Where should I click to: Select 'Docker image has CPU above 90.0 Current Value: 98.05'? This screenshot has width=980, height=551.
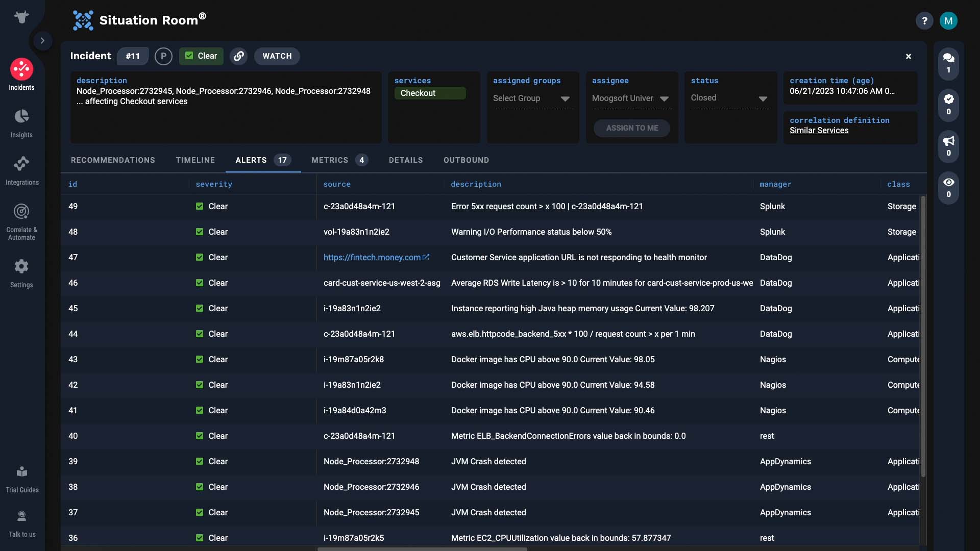pos(553,360)
